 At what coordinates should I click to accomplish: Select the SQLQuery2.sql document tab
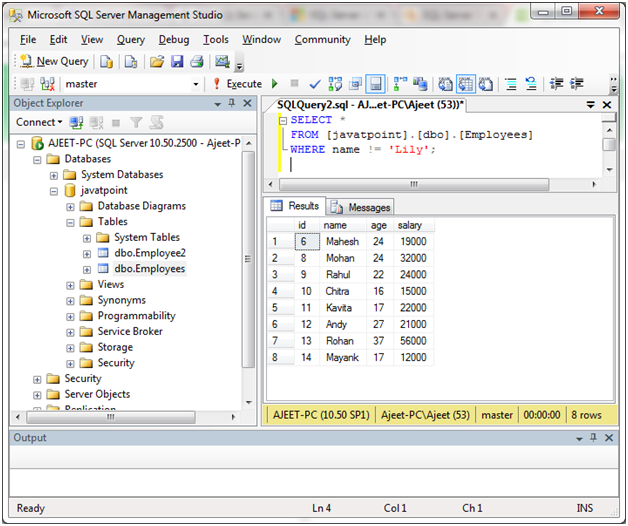click(370, 105)
